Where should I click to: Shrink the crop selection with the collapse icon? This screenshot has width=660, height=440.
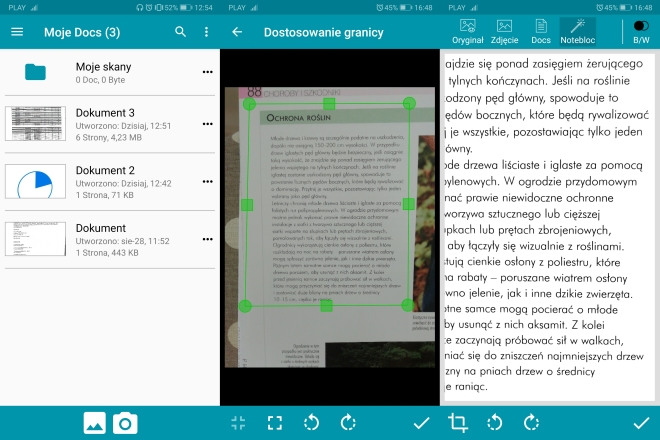click(x=239, y=423)
